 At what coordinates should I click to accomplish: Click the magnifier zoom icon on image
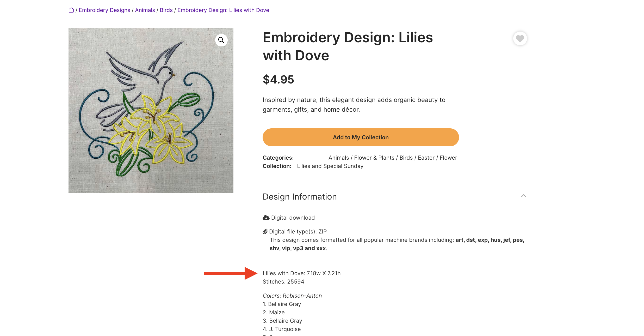tap(221, 40)
